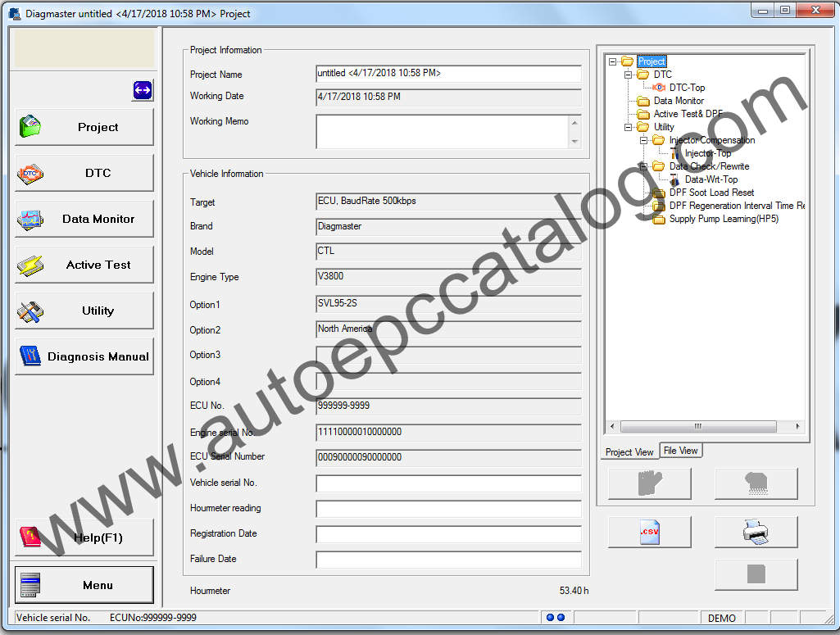Print the project report
Screen dimensions: 840x635
(x=756, y=531)
